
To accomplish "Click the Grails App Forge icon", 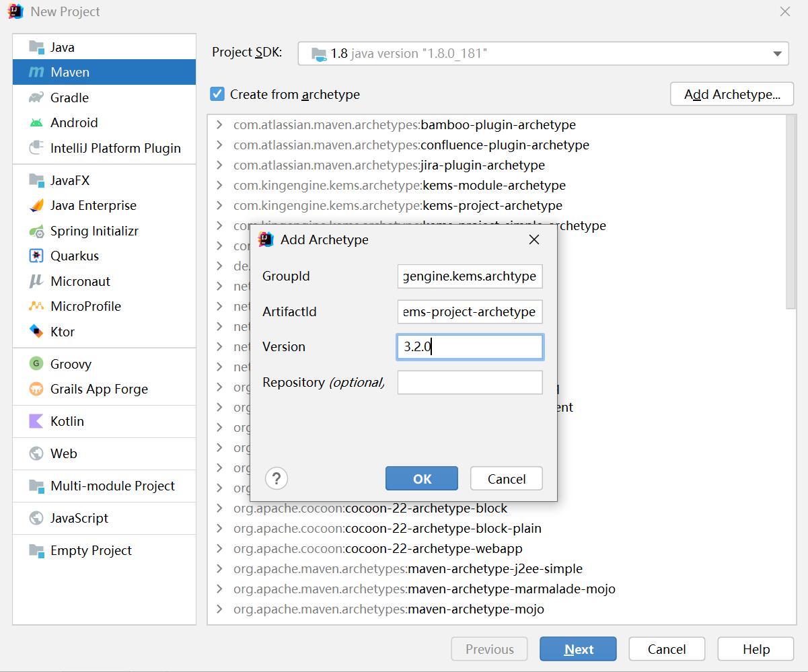I will (36, 389).
